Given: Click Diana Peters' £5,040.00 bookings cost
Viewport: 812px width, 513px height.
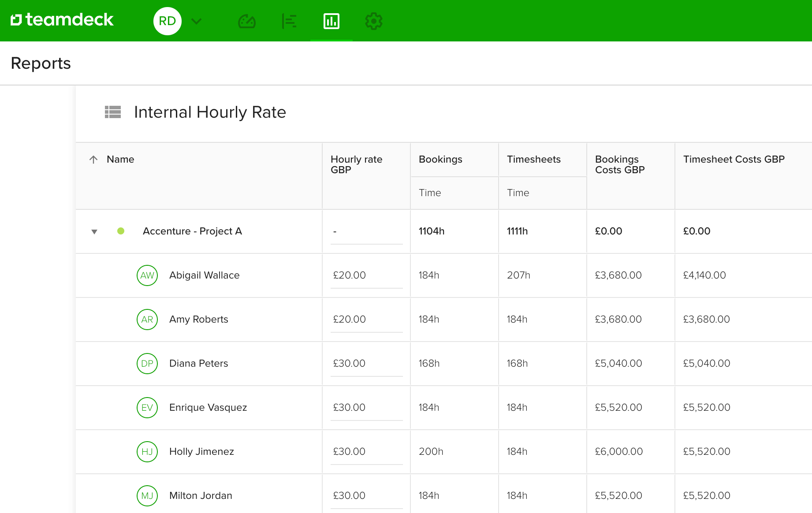Looking at the screenshot, I should [618, 363].
